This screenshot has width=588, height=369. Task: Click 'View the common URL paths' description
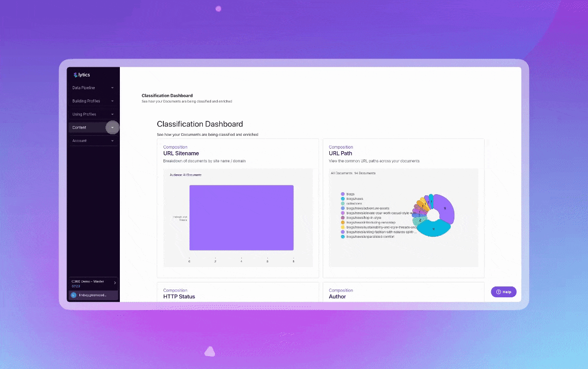pos(374,161)
